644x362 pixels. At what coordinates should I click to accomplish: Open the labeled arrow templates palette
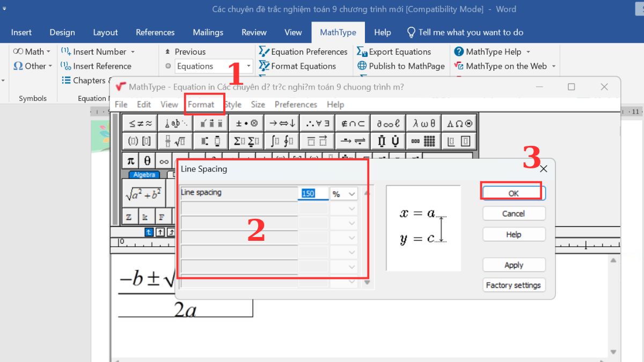coord(353,141)
